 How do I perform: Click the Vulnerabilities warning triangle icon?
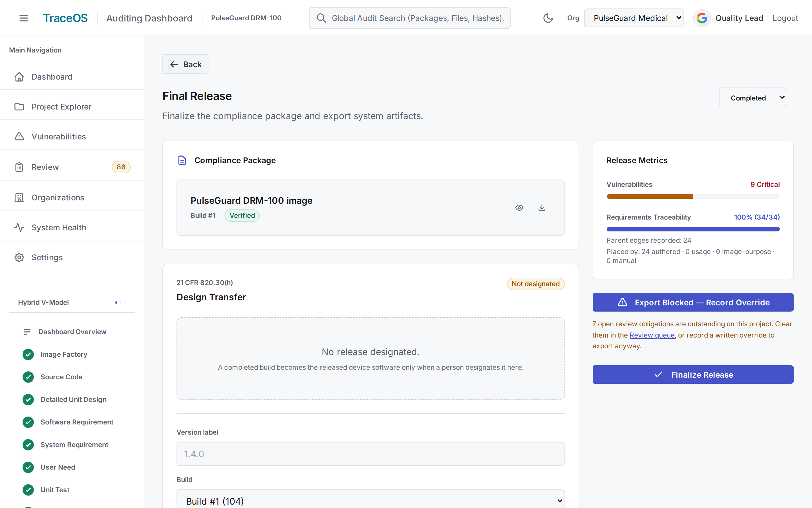(x=19, y=136)
